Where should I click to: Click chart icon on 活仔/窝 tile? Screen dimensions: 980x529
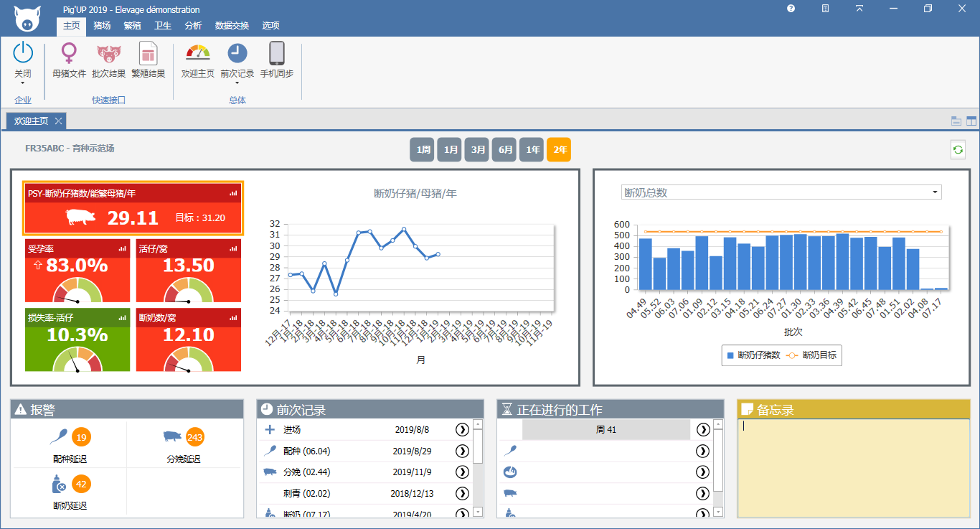(234, 248)
